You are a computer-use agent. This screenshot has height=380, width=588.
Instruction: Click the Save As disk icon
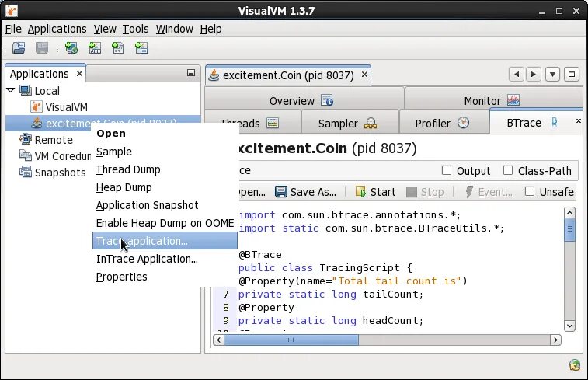281,192
